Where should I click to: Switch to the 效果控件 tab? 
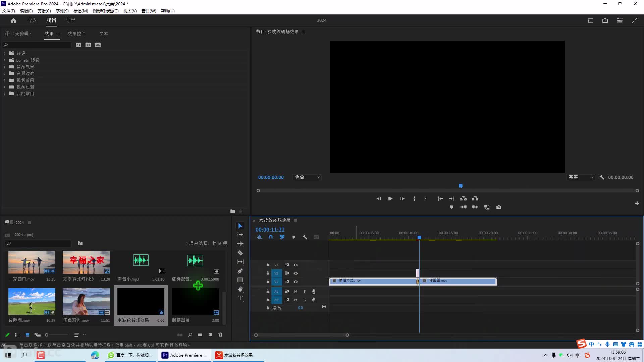pyautogui.click(x=76, y=34)
